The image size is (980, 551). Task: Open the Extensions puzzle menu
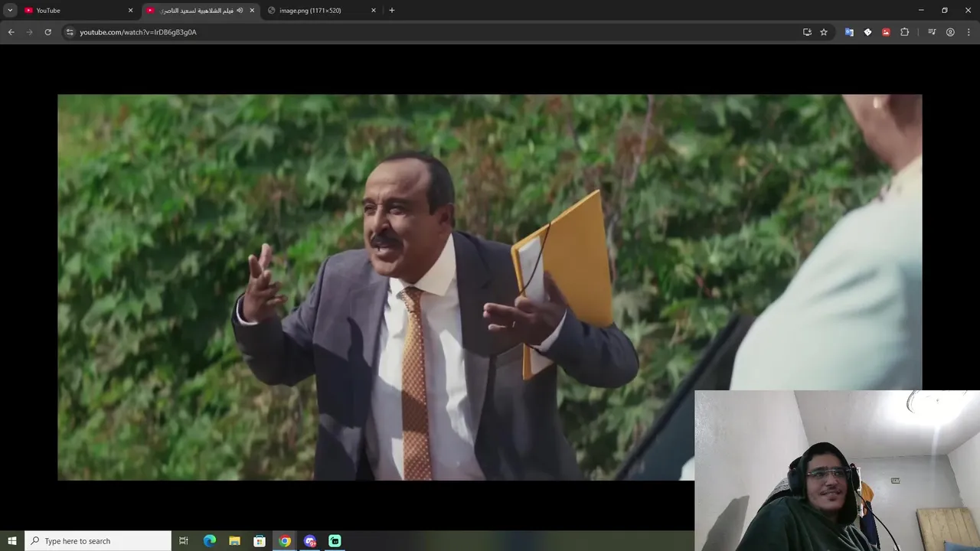904,32
